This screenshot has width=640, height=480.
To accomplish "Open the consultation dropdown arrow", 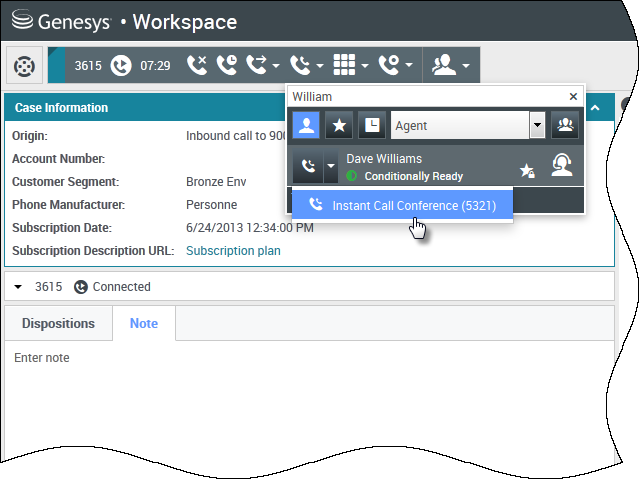I will point(466,65).
